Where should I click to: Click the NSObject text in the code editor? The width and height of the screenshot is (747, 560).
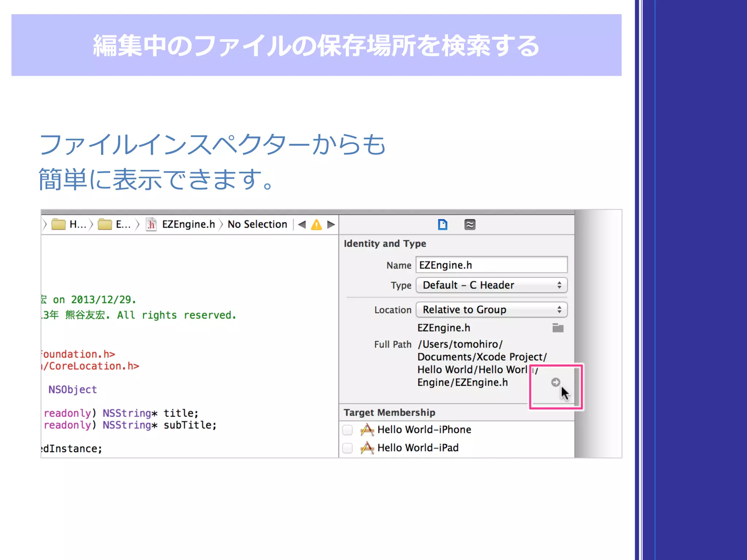[x=73, y=390]
